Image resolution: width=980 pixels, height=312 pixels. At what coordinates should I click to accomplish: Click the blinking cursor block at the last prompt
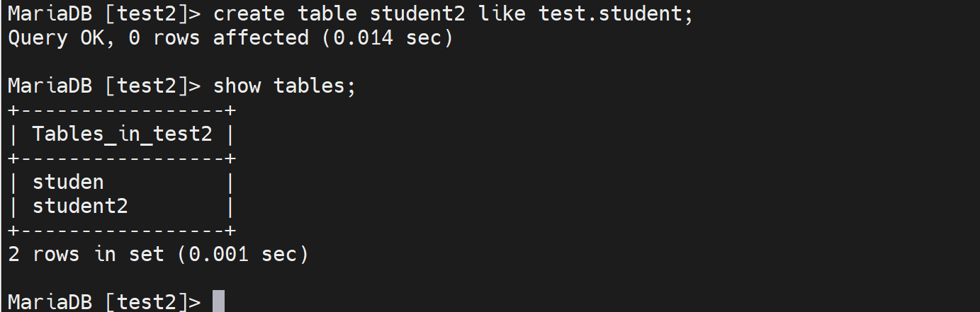point(218,301)
